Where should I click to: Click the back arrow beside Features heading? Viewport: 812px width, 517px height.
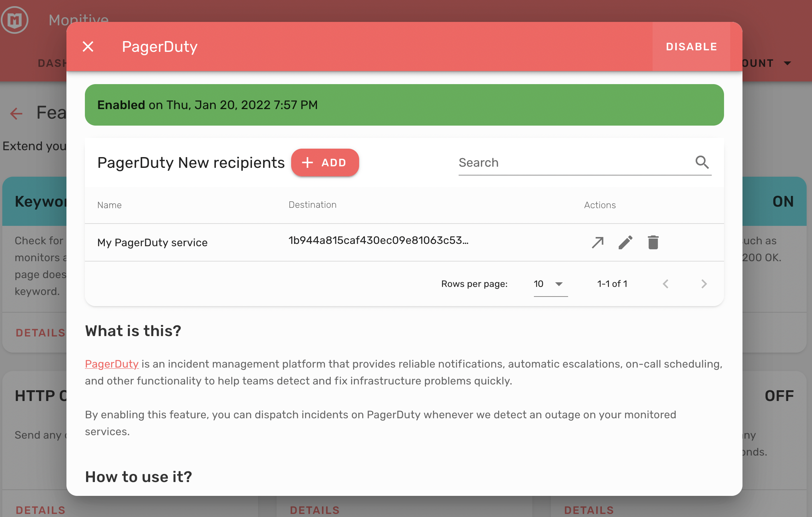pyautogui.click(x=16, y=113)
